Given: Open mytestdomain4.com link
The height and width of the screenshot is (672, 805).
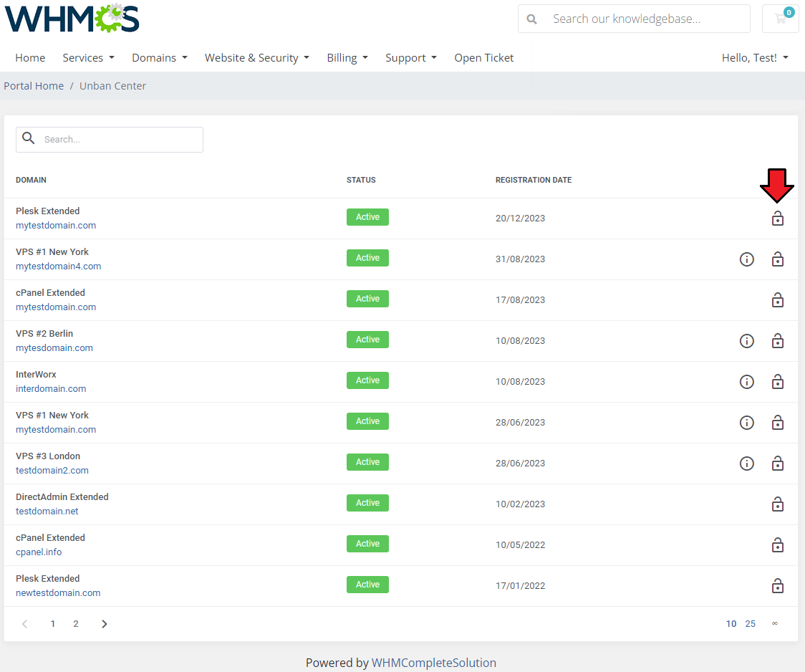Looking at the screenshot, I should click(59, 266).
